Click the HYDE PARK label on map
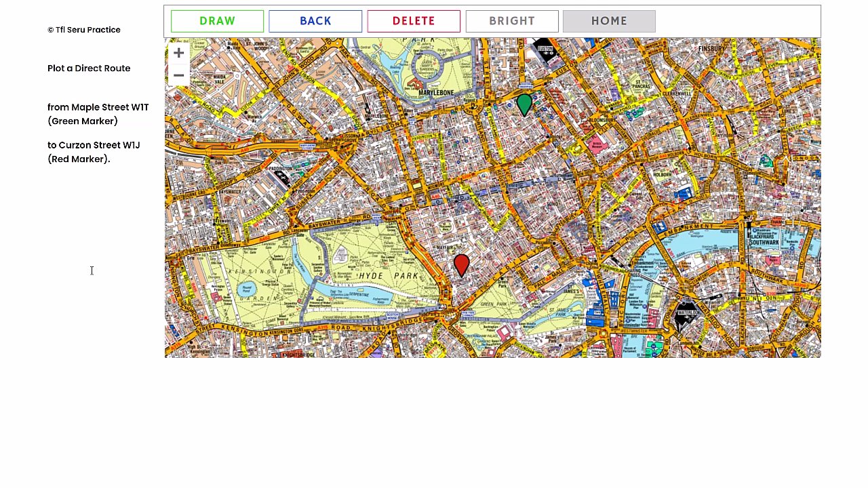Image resolution: width=868 pixels, height=488 pixels. click(x=389, y=276)
